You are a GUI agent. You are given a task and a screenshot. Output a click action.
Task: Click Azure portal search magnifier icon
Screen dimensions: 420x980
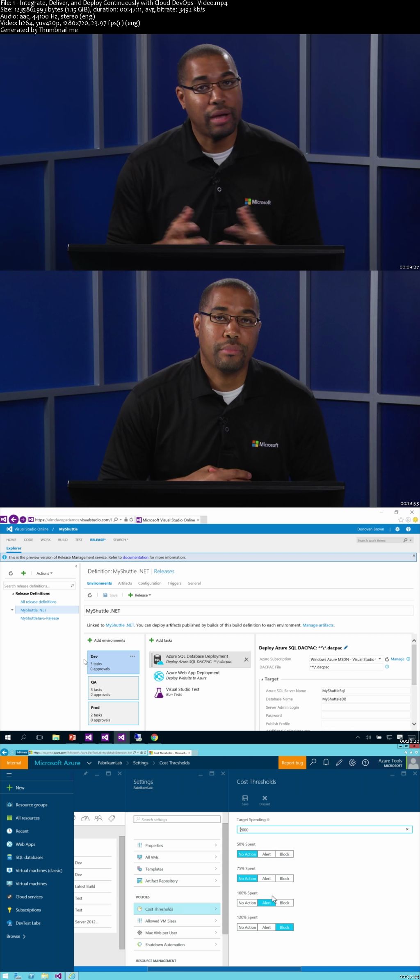[313, 762]
